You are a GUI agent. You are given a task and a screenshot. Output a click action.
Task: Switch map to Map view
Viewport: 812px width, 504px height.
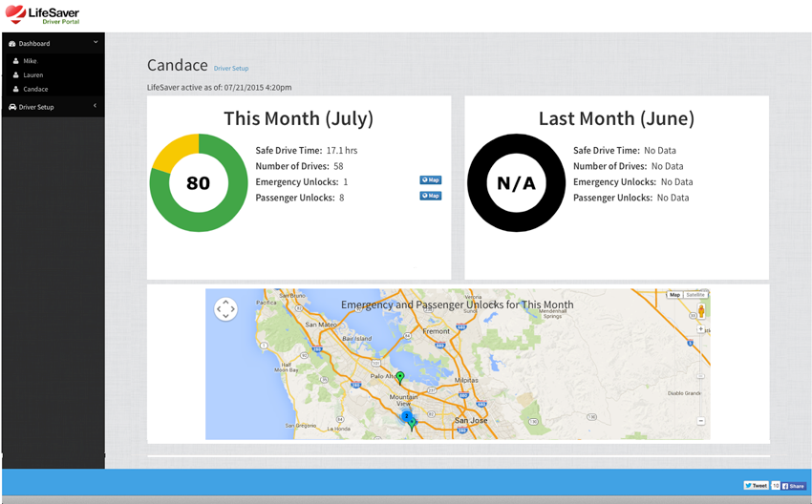pos(674,294)
